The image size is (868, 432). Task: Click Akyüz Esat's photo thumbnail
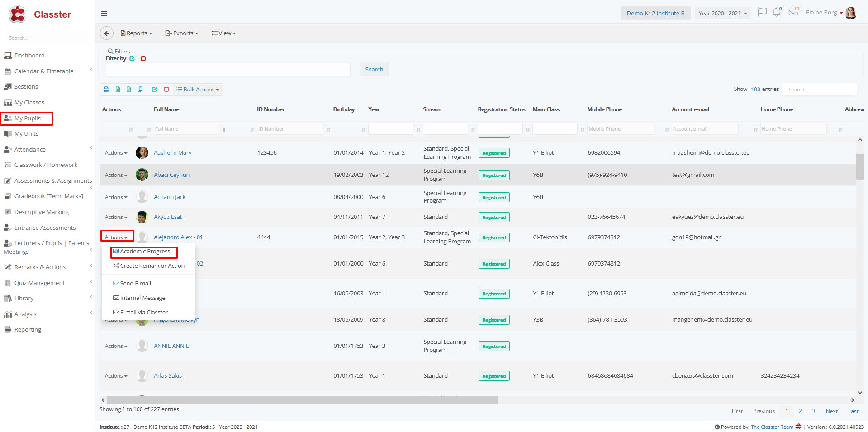pyautogui.click(x=142, y=217)
